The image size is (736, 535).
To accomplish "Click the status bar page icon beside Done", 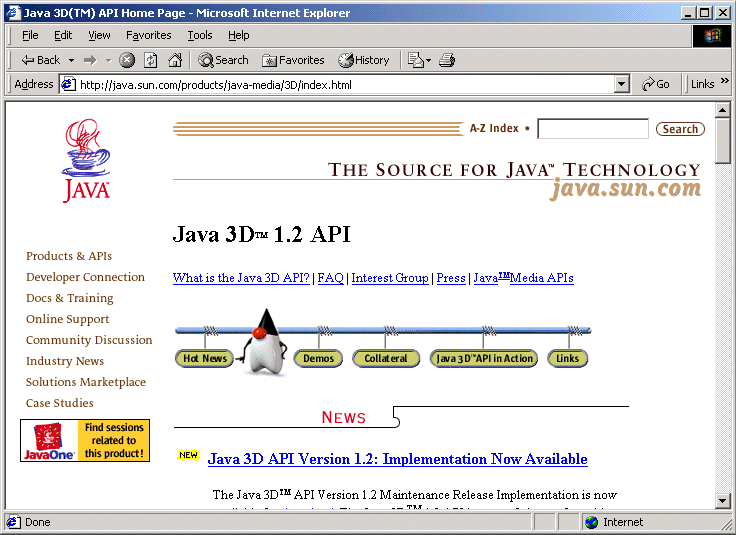I will pos(13,522).
